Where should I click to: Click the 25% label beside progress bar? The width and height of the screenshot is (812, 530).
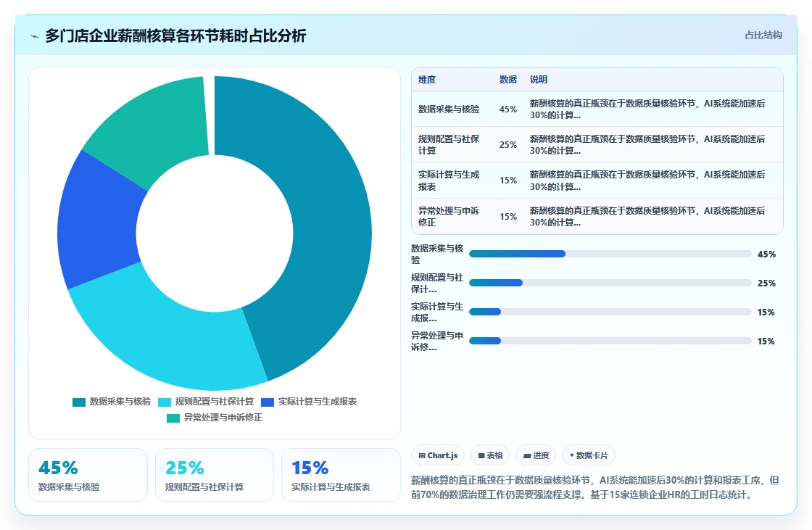click(766, 283)
